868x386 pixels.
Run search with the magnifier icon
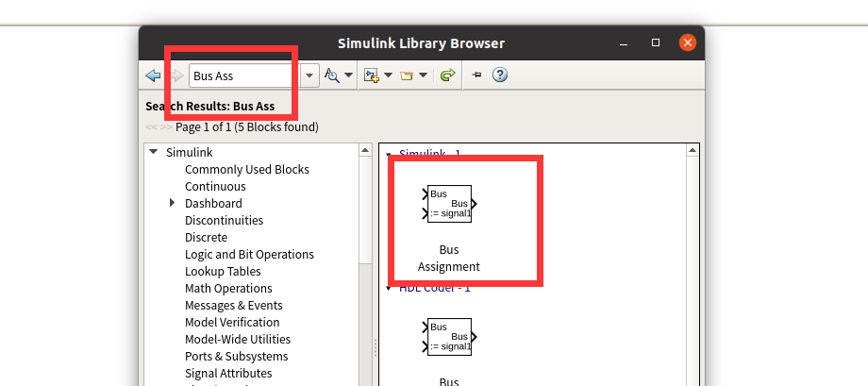[332, 76]
